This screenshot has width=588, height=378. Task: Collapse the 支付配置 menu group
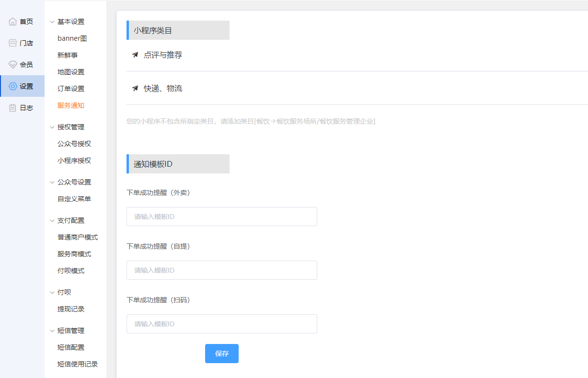[52, 220]
